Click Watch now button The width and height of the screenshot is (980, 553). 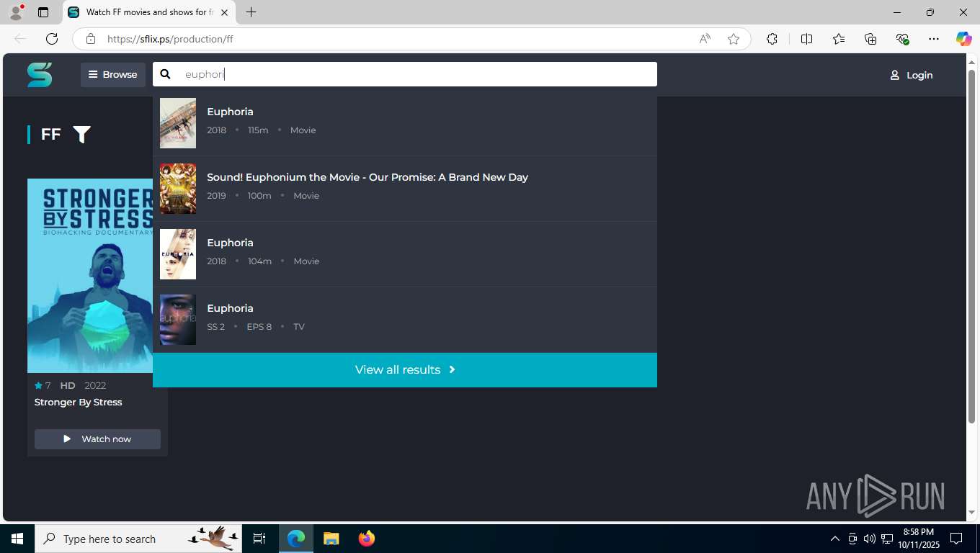pyautogui.click(x=97, y=439)
